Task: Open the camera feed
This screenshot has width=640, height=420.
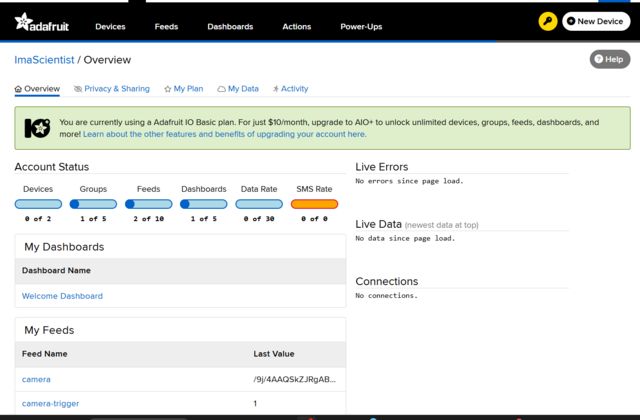Action: 36,379
